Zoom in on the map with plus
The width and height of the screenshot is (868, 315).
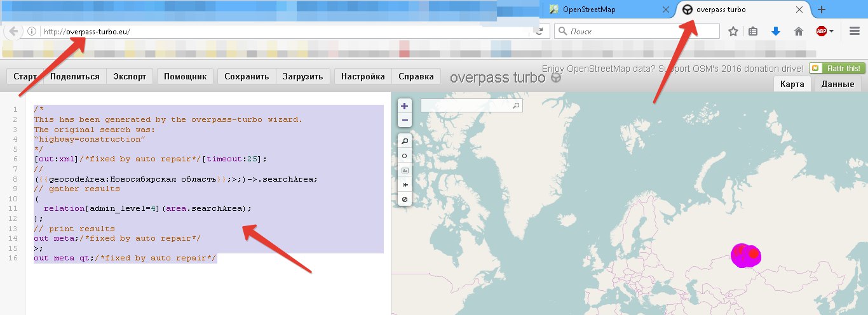405,106
